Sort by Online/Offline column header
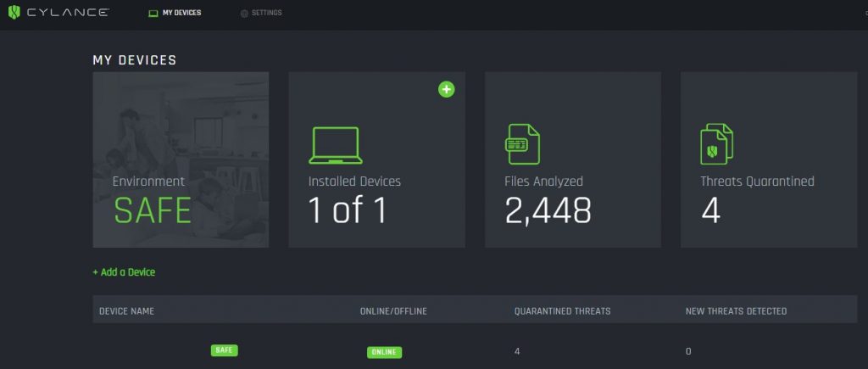 (x=393, y=311)
